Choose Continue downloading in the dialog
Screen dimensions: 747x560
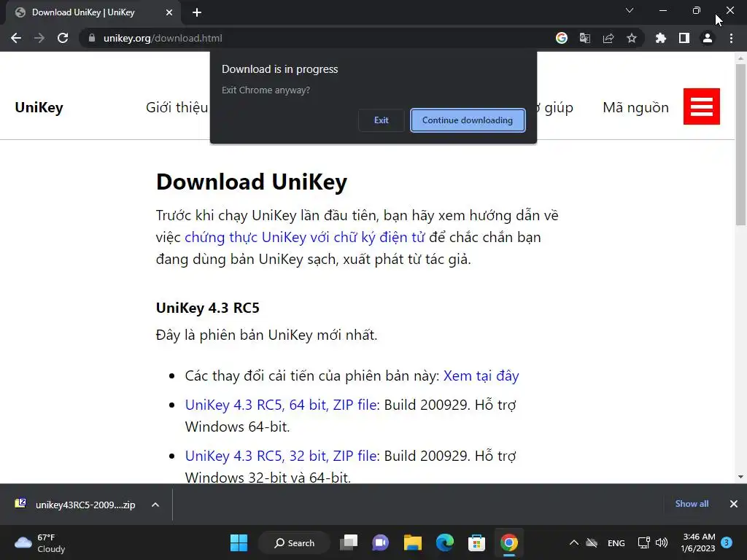(468, 120)
